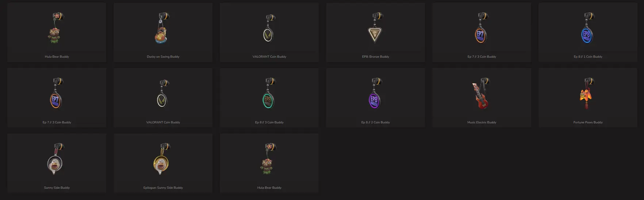Open the Ep 8 // 2 Coin Buddy label
Viewport: 644px width, 200px height.
[x=375, y=122]
